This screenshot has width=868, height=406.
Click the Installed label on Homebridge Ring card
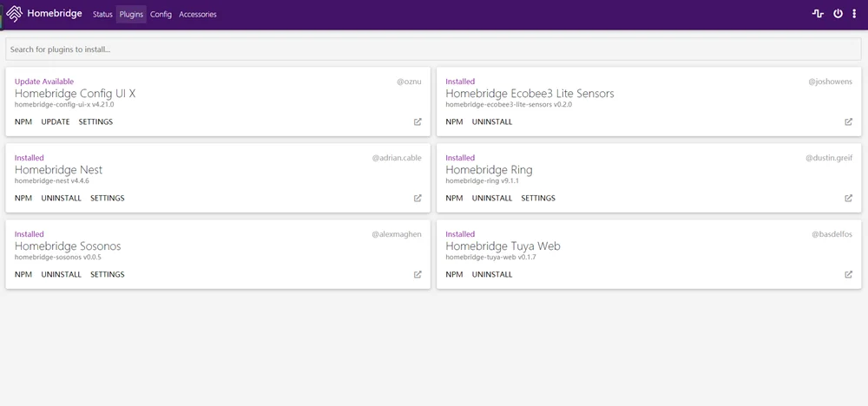pos(460,158)
